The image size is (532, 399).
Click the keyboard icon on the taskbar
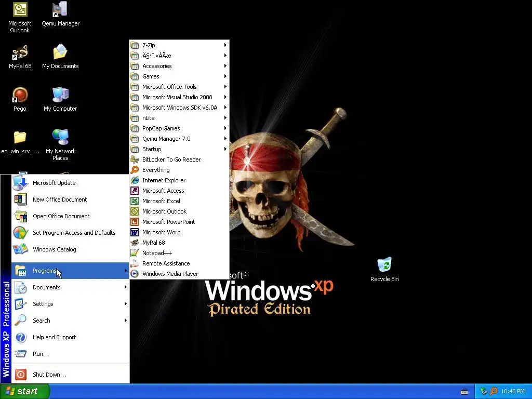pos(464,392)
